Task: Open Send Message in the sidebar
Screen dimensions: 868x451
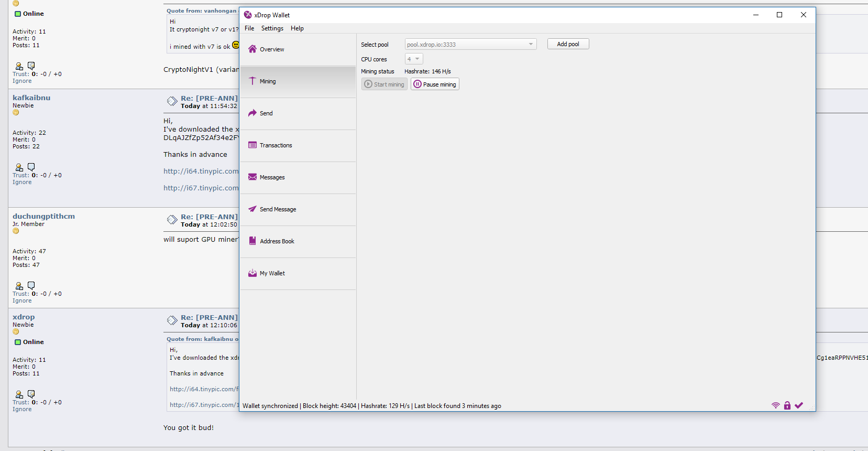Action: pyautogui.click(x=298, y=209)
